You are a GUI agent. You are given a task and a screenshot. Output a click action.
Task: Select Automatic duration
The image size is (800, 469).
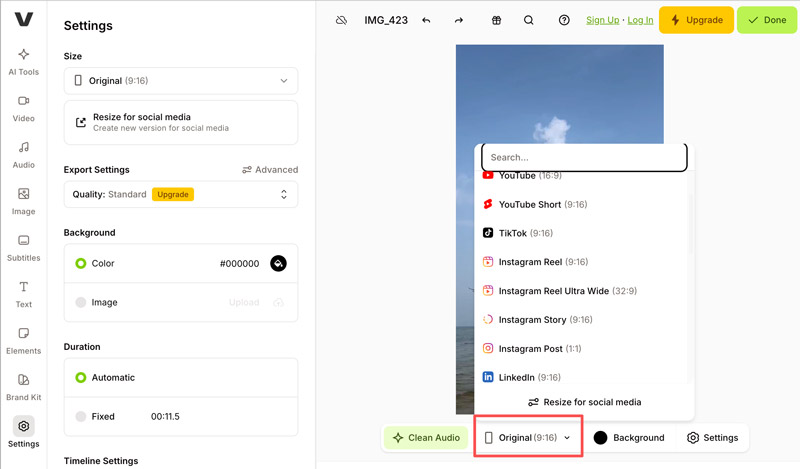click(81, 378)
